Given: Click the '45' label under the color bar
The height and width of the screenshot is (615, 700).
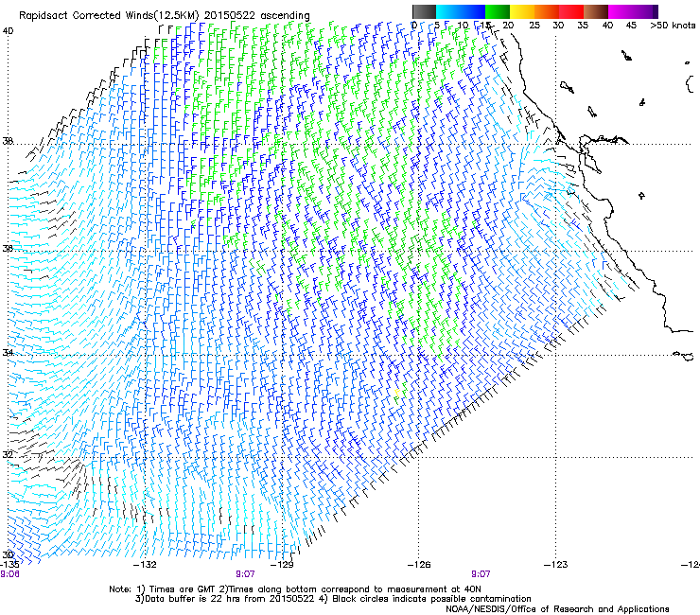Looking at the screenshot, I should [631, 26].
